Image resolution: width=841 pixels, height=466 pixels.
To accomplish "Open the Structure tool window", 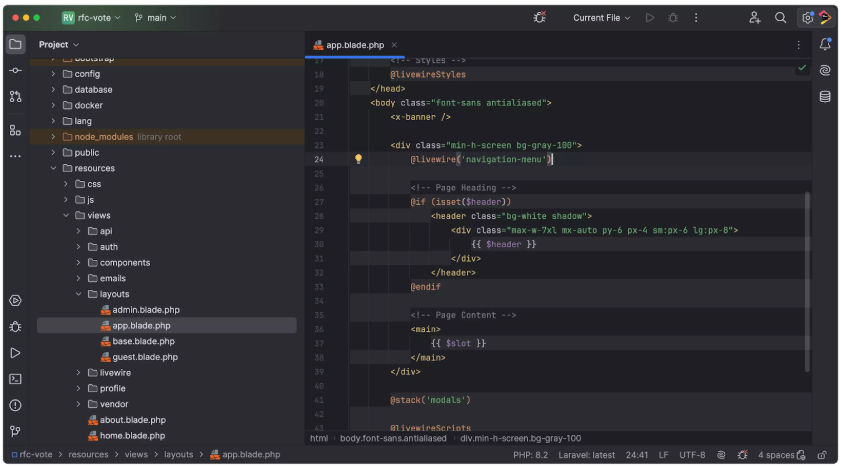I will pos(16,130).
